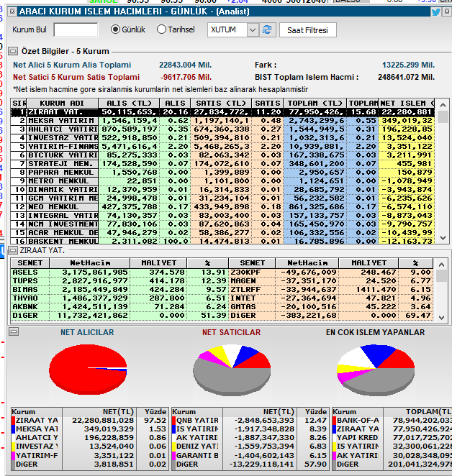Click the Twitter bird icon in title bar
Viewport: 452px width, 476px height.
[436, 12]
